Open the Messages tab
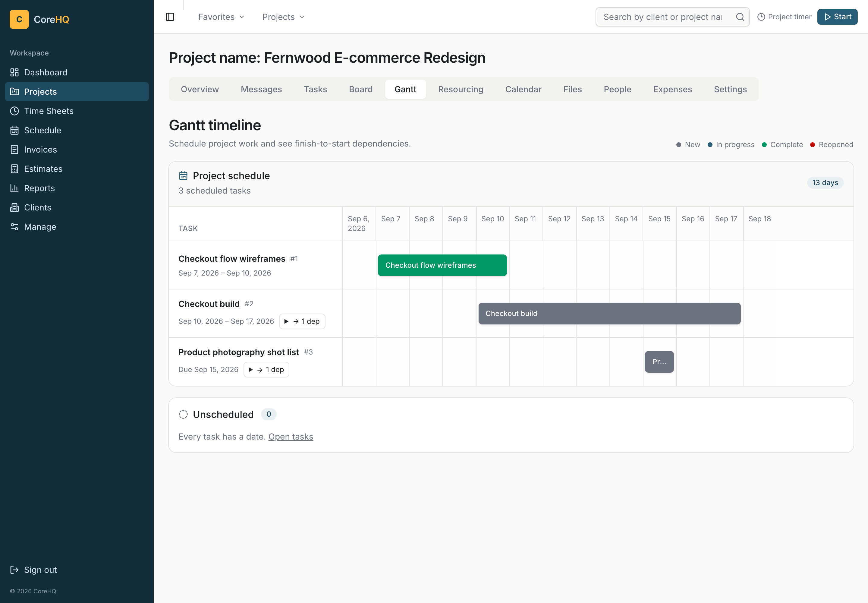Image resolution: width=868 pixels, height=603 pixels. pyautogui.click(x=261, y=89)
